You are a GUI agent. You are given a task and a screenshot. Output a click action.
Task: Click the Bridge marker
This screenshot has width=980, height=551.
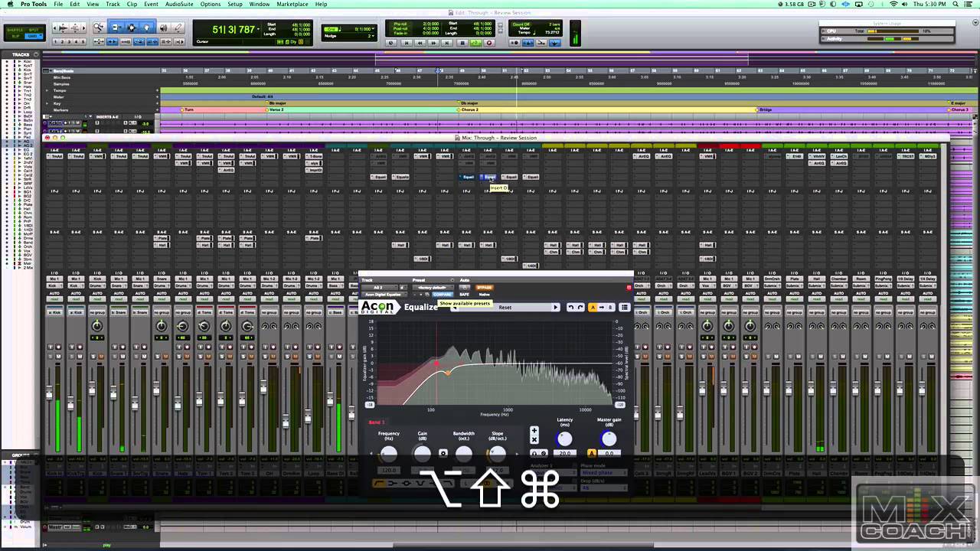[764, 109]
